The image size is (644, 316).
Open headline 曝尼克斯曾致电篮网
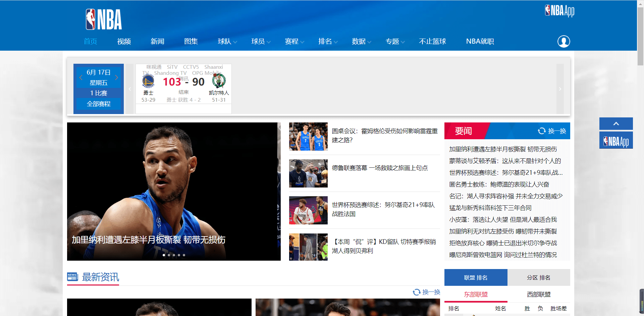coord(503,255)
